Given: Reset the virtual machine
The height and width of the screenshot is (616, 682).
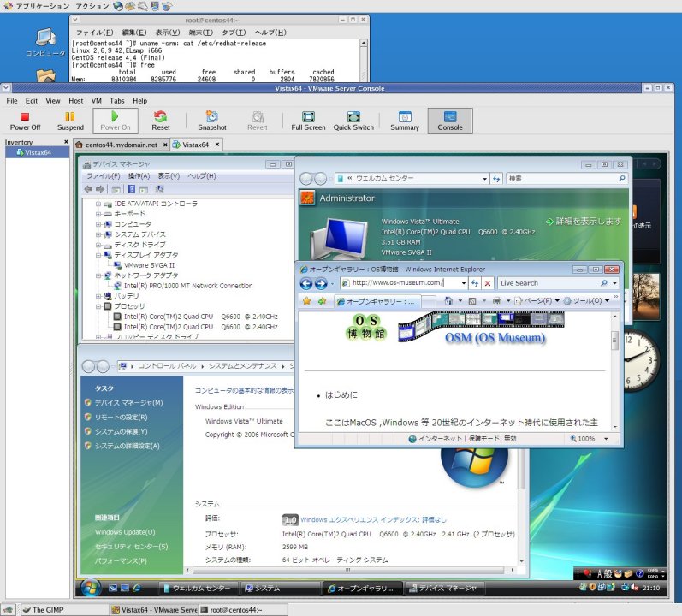Looking at the screenshot, I should tap(161, 121).
